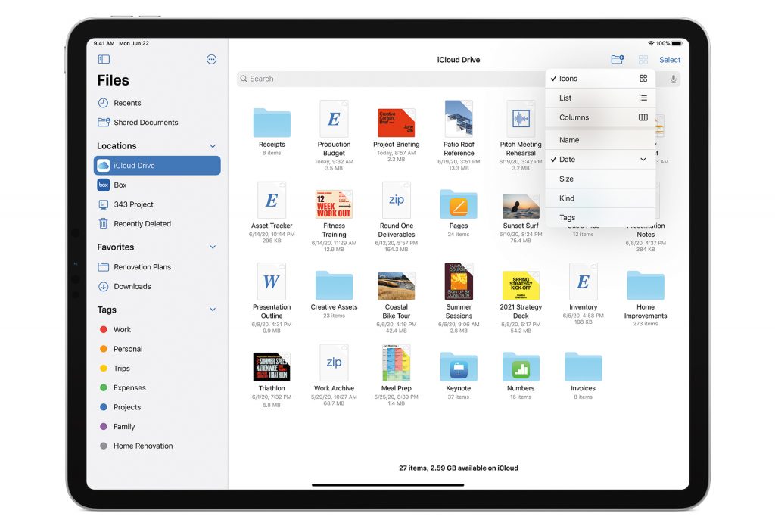Image resolution: width=775 pixels, height=532 pixels.
Task: Switch to Columns view in menu
Action: coord(600,117)
